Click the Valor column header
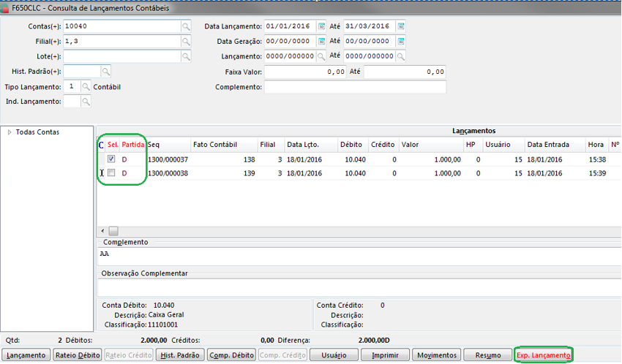The height and width of the screenshot is (364, 622). 410,145
